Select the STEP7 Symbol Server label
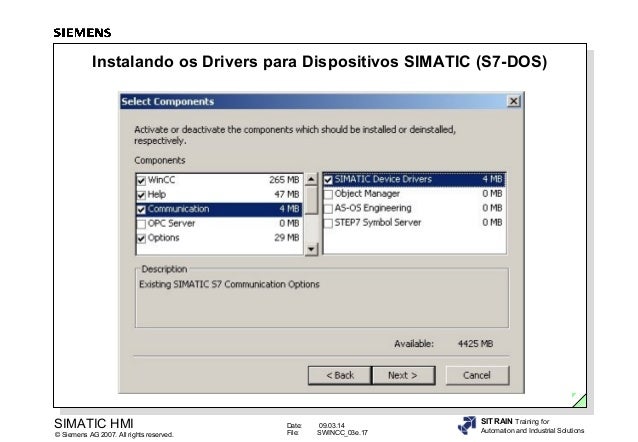Image resolution: width=638 pixels, height=442 pixels. point(378,223)
